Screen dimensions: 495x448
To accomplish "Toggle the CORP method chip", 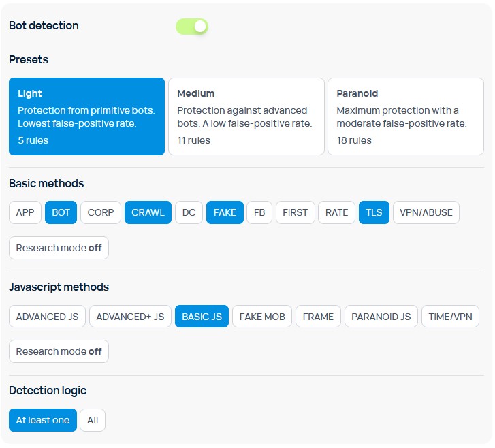I will click(101, 212).
